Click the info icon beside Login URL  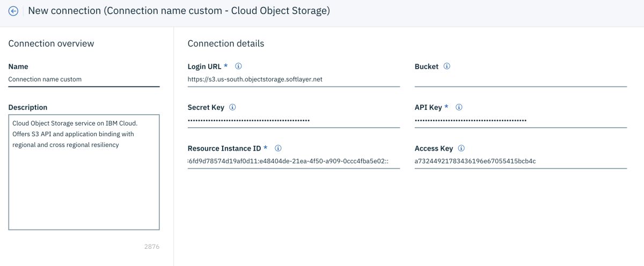(x=238, y=66)
